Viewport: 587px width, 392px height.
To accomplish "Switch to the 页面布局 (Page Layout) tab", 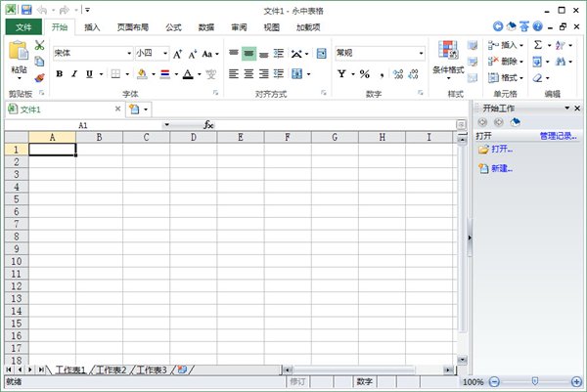I will click(x=132, y=27).
